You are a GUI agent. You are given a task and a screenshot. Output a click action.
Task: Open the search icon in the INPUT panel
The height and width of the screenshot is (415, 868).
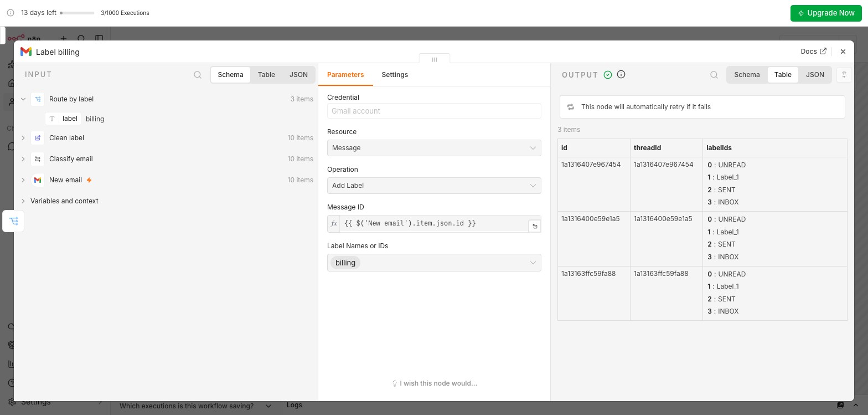coord(198,75)
